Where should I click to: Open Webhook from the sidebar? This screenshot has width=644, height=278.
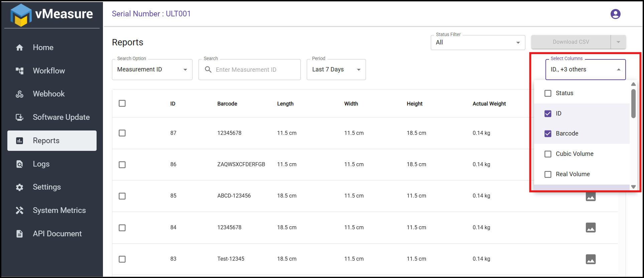click(52, 94)
